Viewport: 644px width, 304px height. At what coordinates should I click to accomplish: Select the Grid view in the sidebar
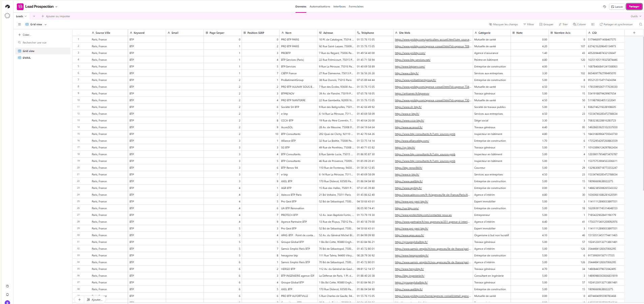click(x=43, y=51)
